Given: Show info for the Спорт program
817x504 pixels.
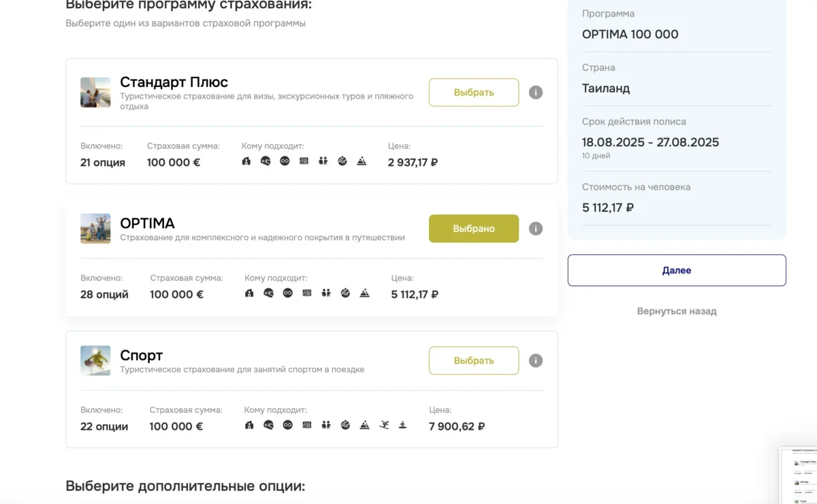Looking at the screenshot, I should pos(536,360).
